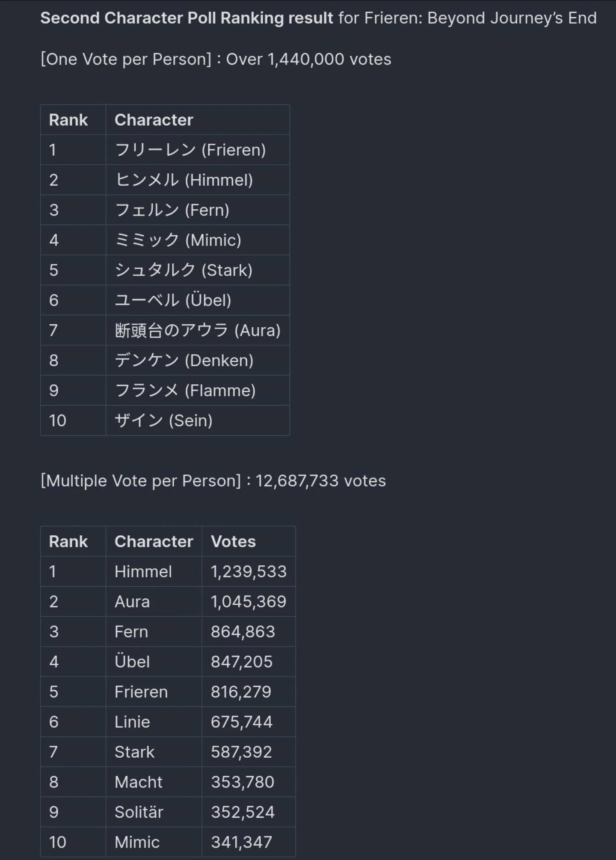Click the 'Multiple Vote per Person' total line
Image resolution: width=616 pixels, height=860 pixels.
coord(213,481)
